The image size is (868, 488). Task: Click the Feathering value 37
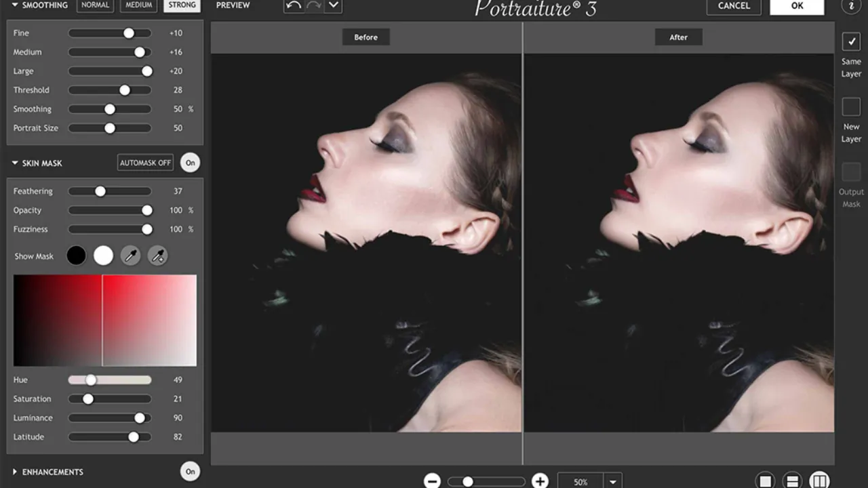click(178, 192)
